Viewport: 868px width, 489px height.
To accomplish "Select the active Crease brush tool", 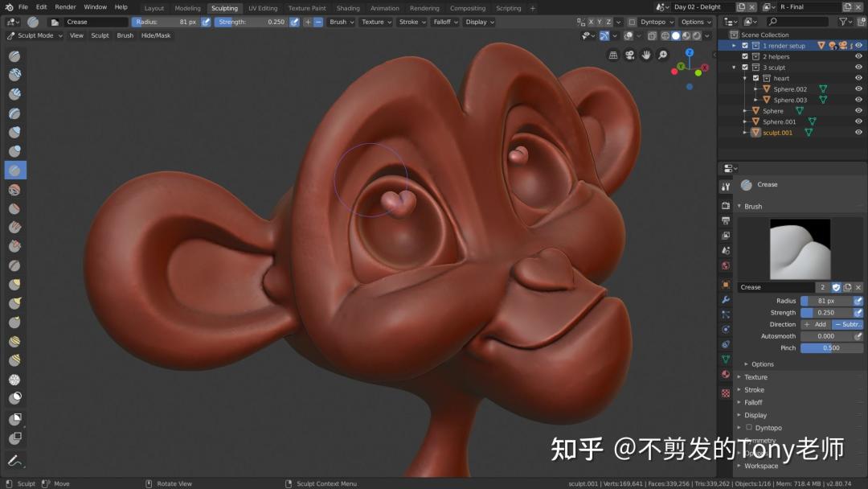I will coord(15,171).
